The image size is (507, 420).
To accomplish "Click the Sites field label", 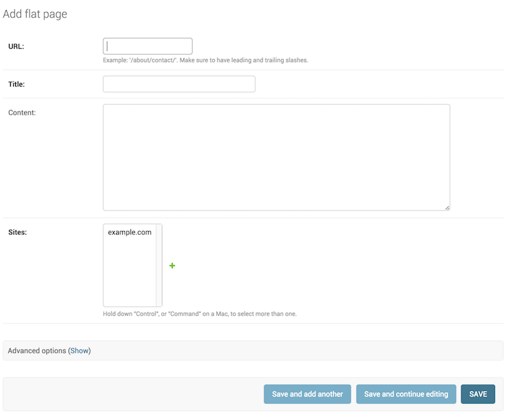I will pos(17,232).
